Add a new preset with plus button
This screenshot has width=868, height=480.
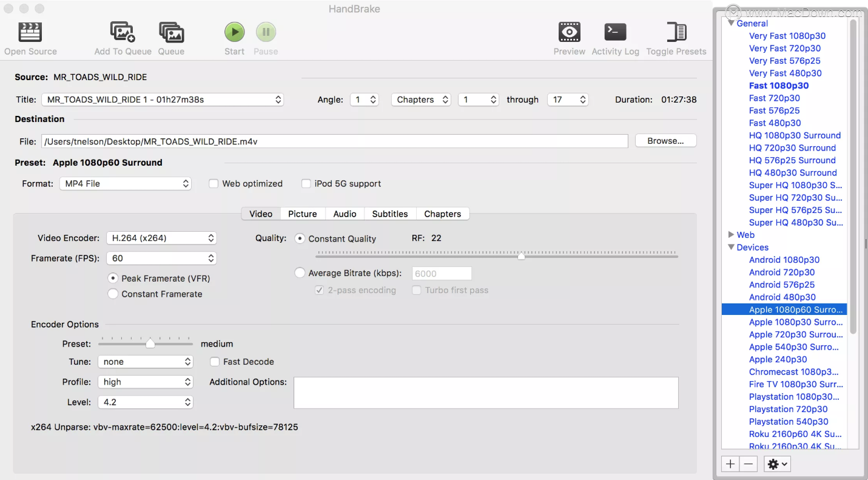(730, 464)
